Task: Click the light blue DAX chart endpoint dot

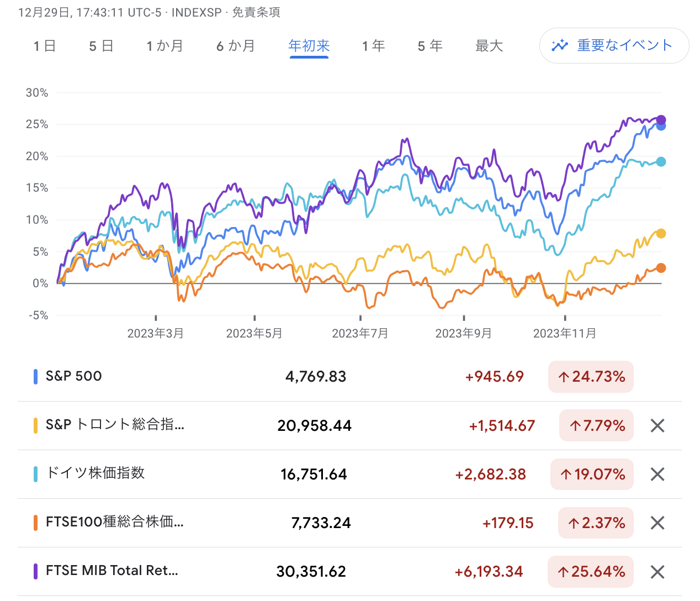Action: 661,162
